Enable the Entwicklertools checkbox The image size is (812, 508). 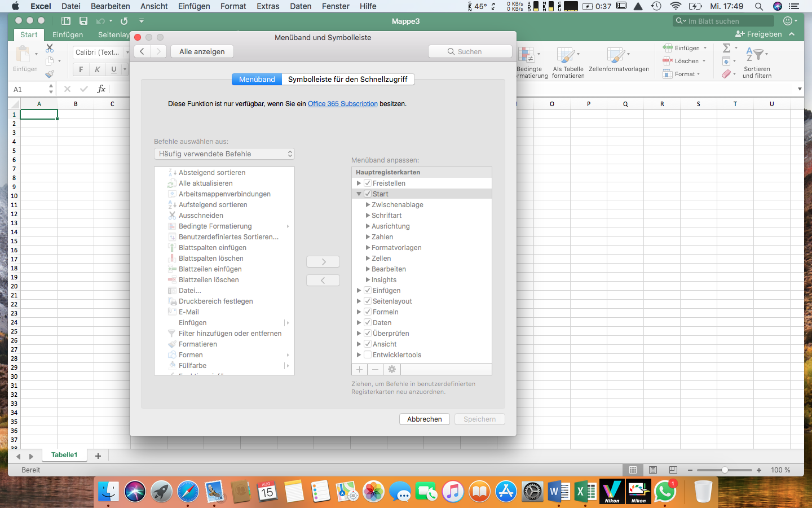368,354
